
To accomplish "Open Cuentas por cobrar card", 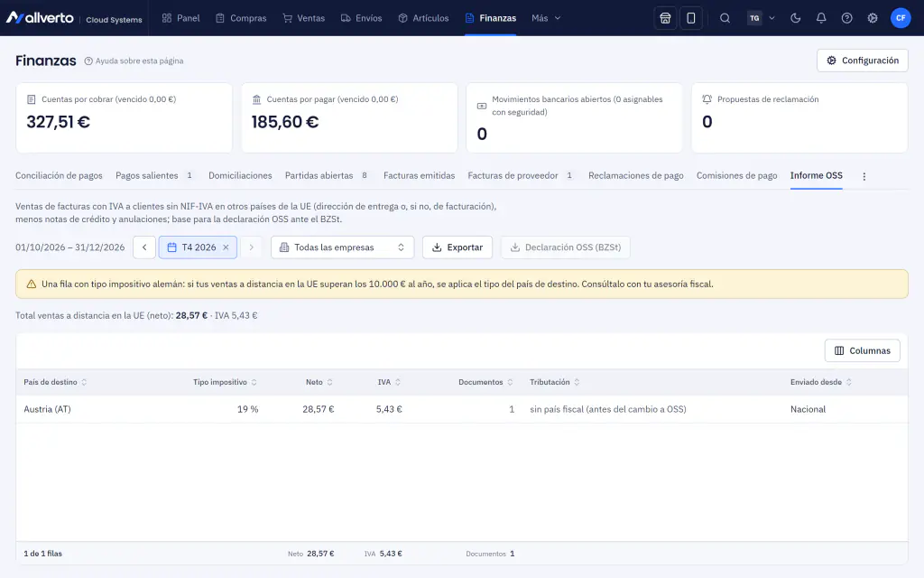I will click(124, 117).
